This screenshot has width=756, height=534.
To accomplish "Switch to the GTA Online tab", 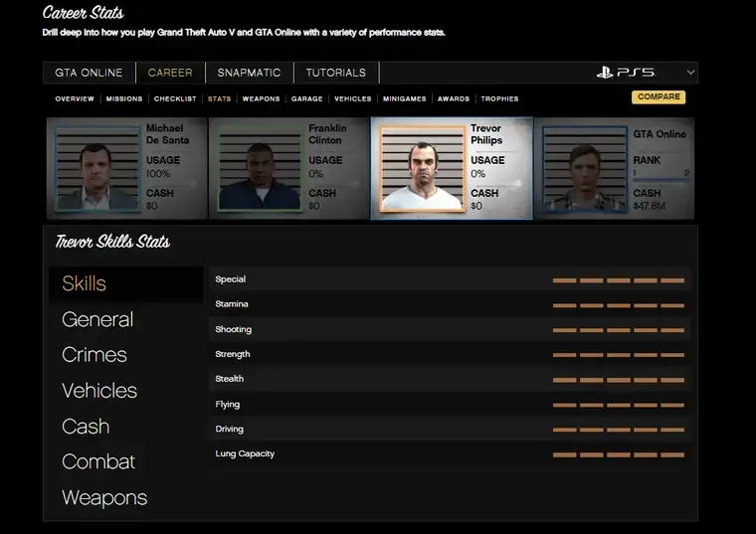I will [x=89, y=73].
